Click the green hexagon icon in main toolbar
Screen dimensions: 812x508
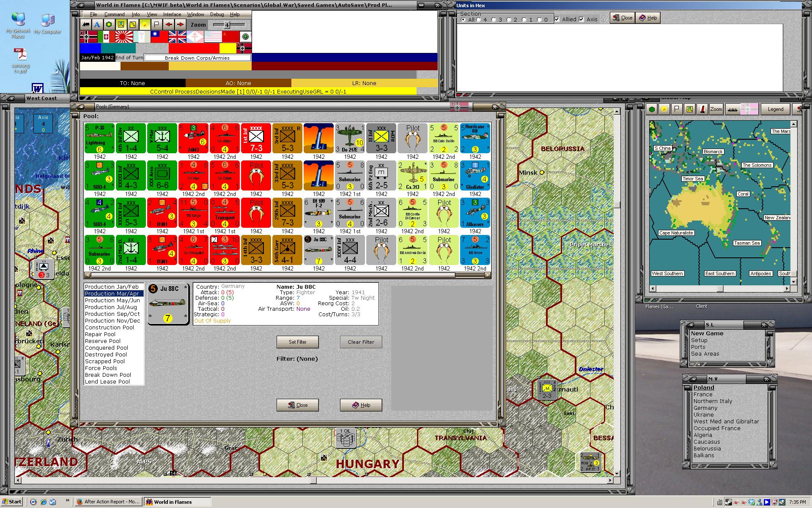(x=109, y=25)
